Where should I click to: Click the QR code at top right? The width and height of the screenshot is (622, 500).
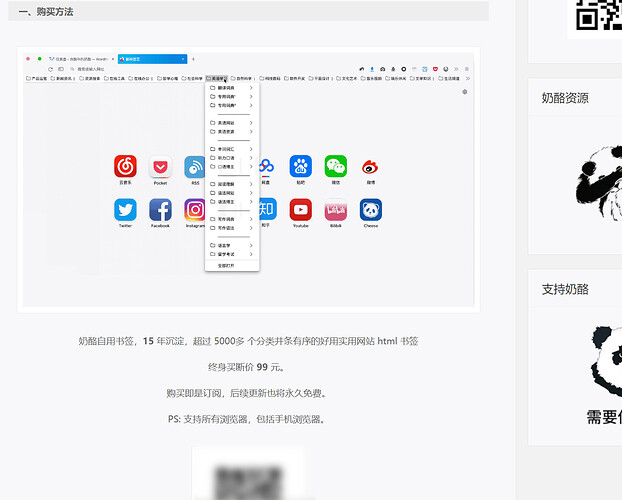point(598,15)
